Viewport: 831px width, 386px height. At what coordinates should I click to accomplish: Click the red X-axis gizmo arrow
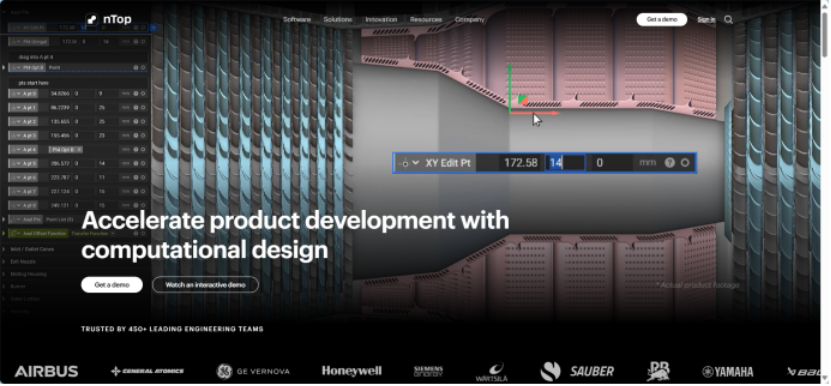(x=534, y=113)
